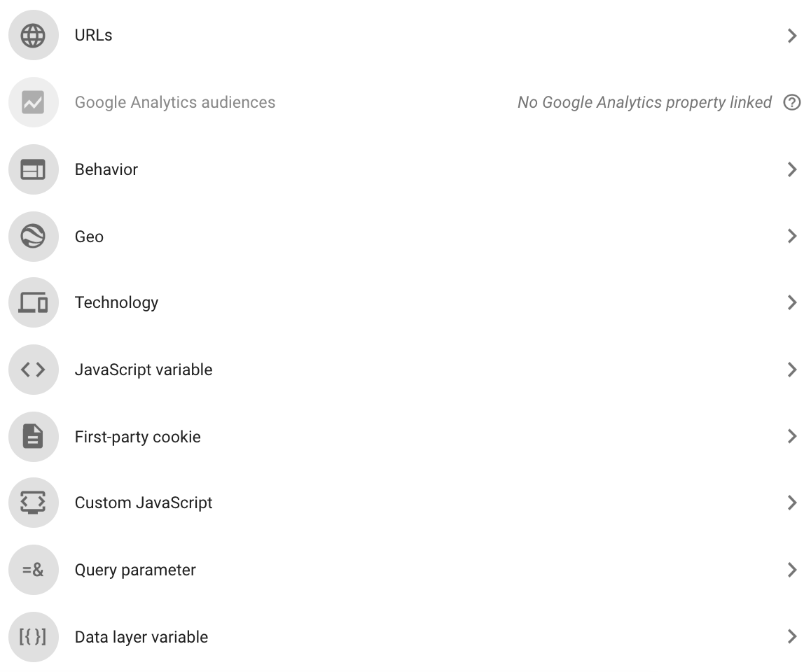Open the JavaScript variable option
Image resolution: width=811 pixels, height=672 pixels.
tap(144, 370)
